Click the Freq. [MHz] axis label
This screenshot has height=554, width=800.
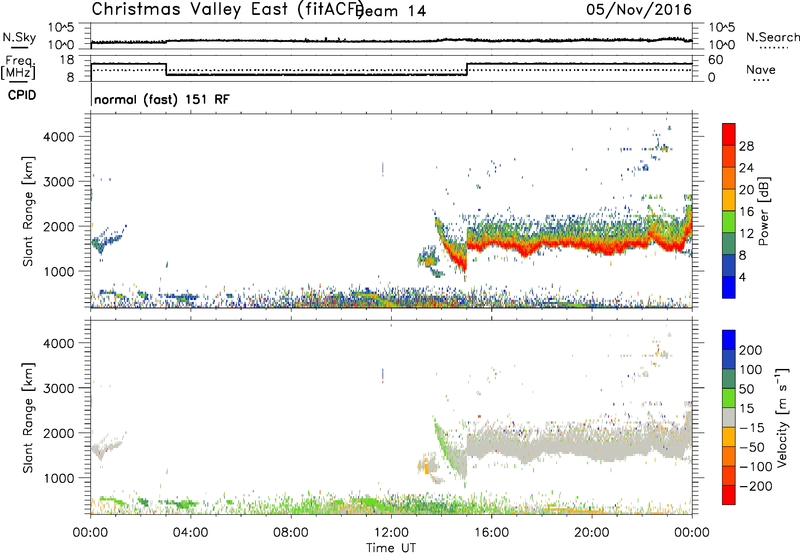19,67
